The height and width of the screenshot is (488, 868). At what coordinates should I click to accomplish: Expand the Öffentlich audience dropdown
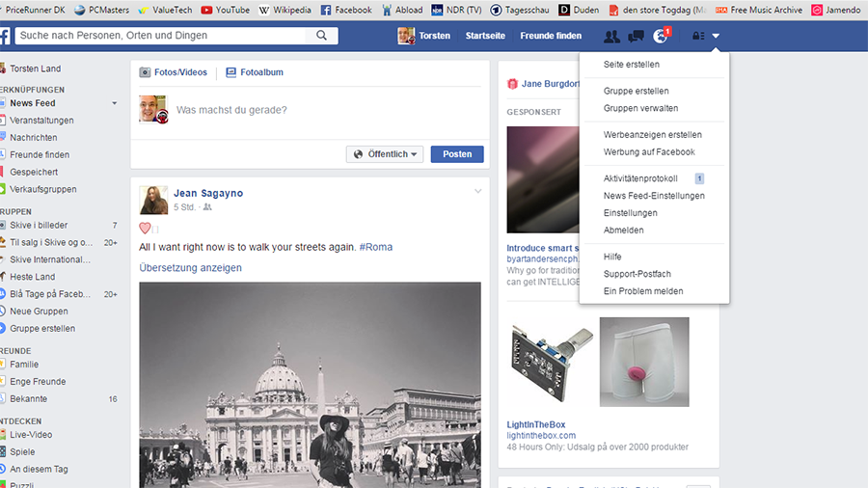click(385, 154)
